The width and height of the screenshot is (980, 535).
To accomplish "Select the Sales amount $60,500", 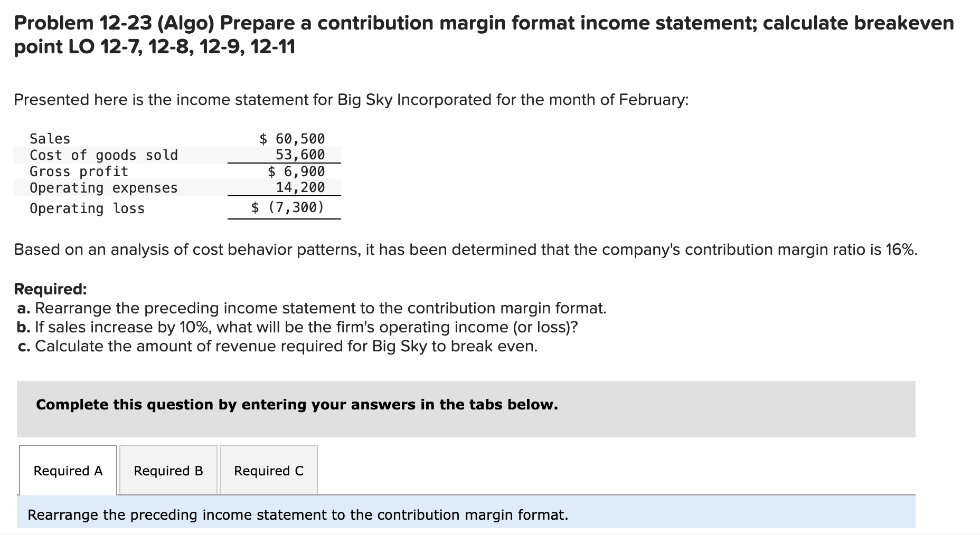I will (x=291, y=138).
